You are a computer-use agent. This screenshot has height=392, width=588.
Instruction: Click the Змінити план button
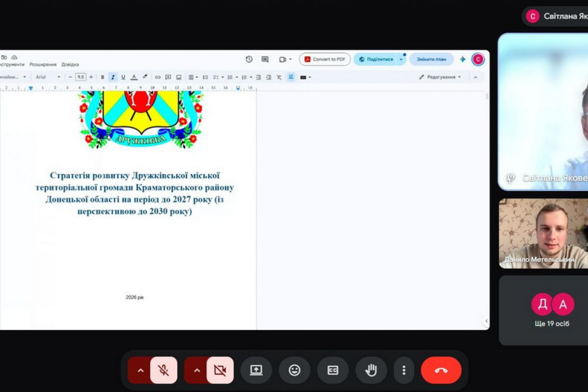pyautogui.click(x=431, y=59)
